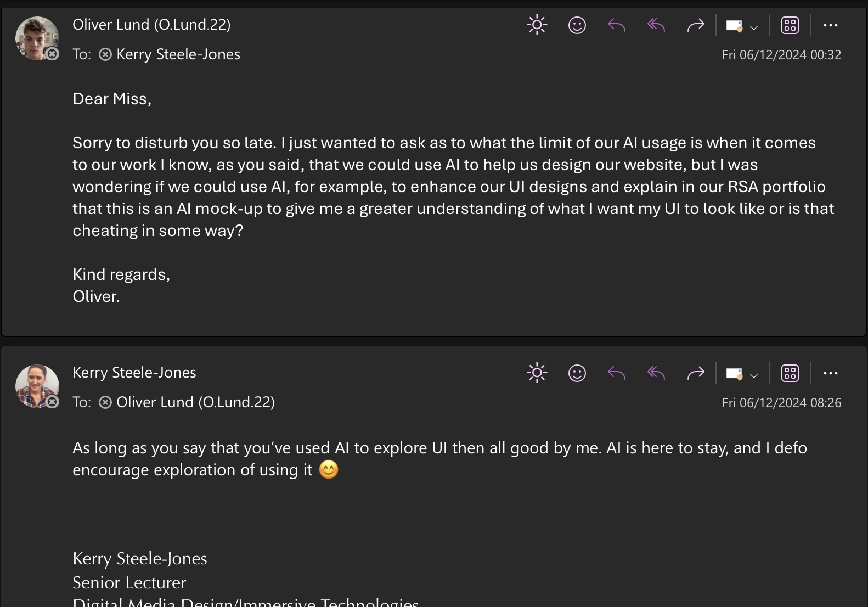Add emoji reaction to Oliver Lund's email
Screen dimensions: 868x607
[x=577, y=25]
